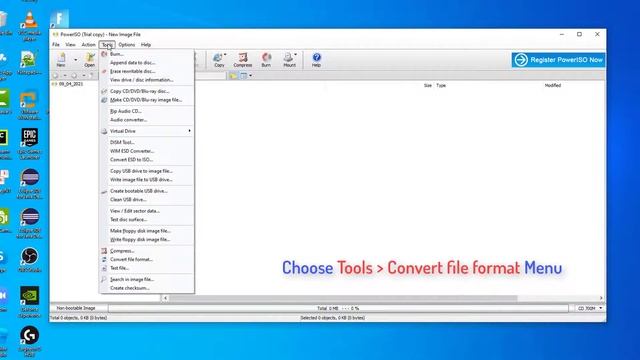This screenshot has height=360, width=640.
Task: Click the Register PowerISO Now button
Action: point(558,60)
